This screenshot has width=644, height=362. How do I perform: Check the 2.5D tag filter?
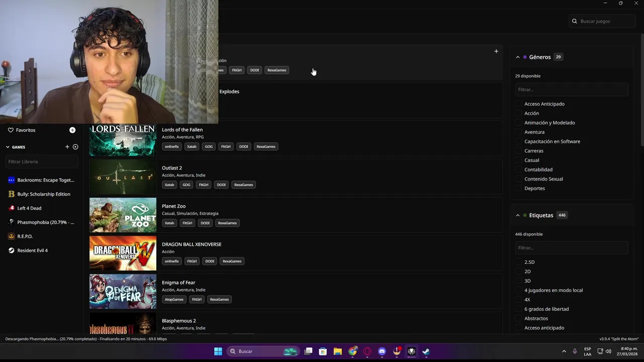[x=518, y=262]
